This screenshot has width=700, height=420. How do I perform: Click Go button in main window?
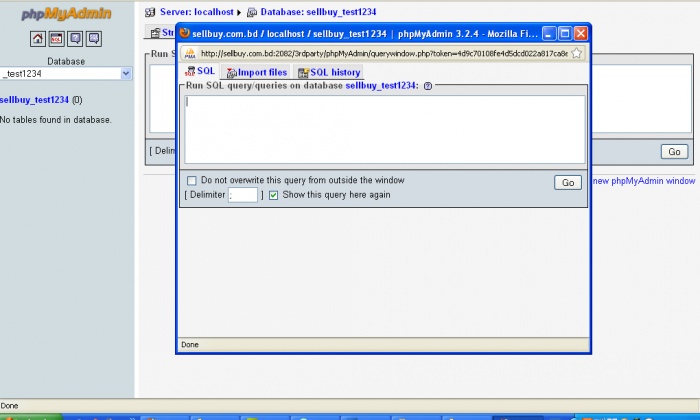click(674, 152)
